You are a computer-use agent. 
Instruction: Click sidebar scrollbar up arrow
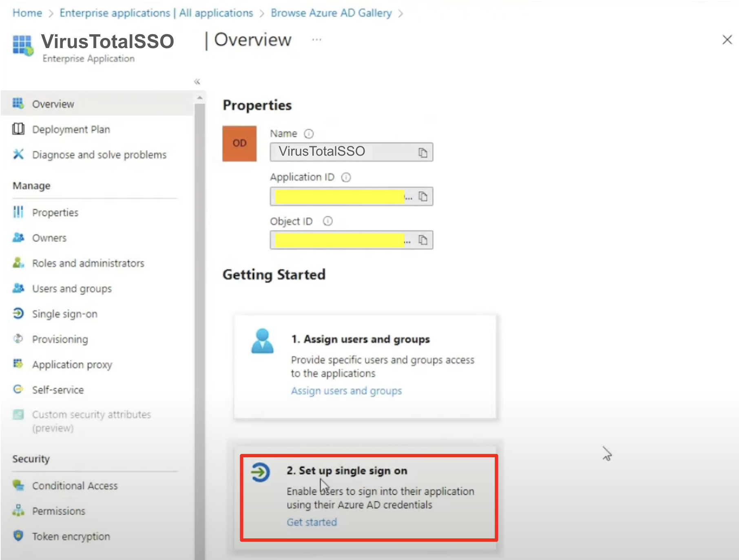click(199, 98)
